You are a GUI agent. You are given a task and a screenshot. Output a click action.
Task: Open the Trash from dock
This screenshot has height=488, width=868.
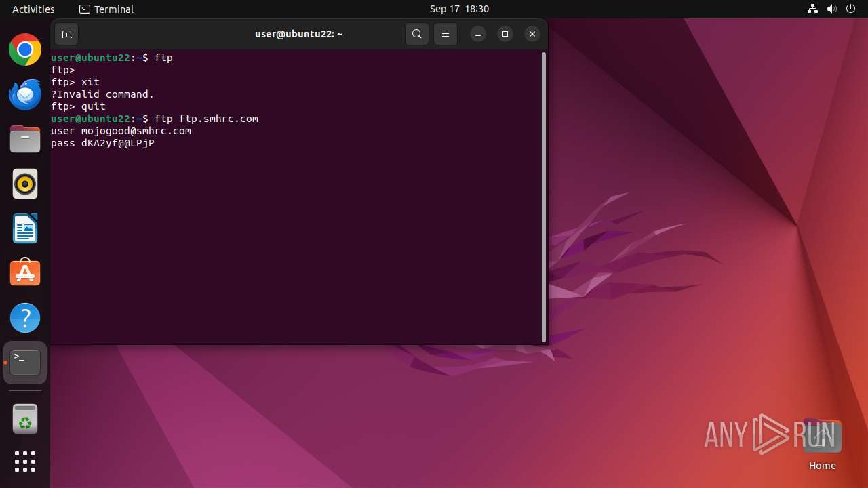[25, 419]
